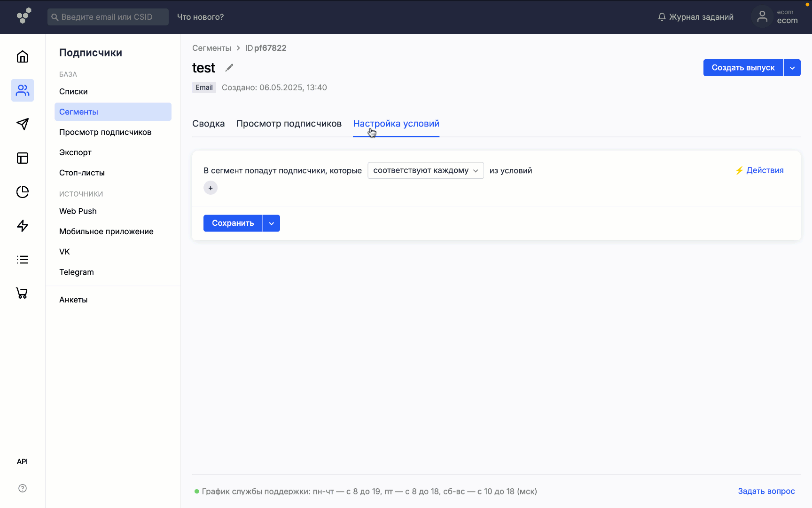Open Действия with the lightning icon
This screenshot has height=508, width=812.
(x=760, y=170)
